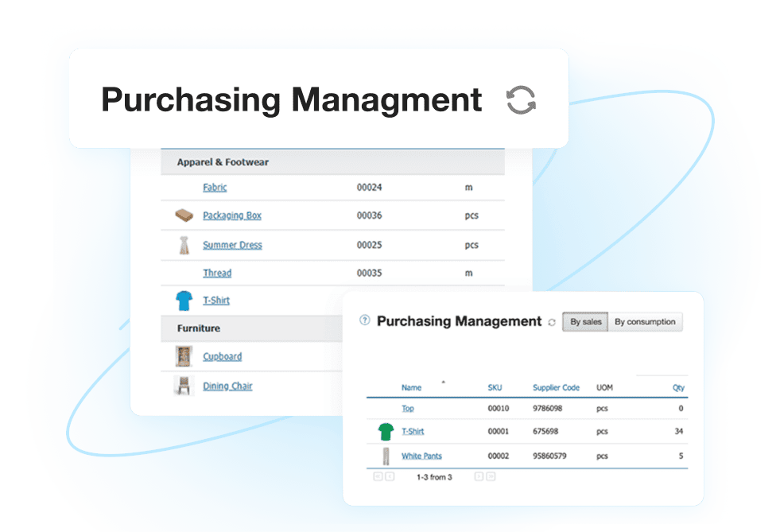The height and width of the screenshot is (532, 780).
Task: Open the Fabric item link
Action: (215, 188)
